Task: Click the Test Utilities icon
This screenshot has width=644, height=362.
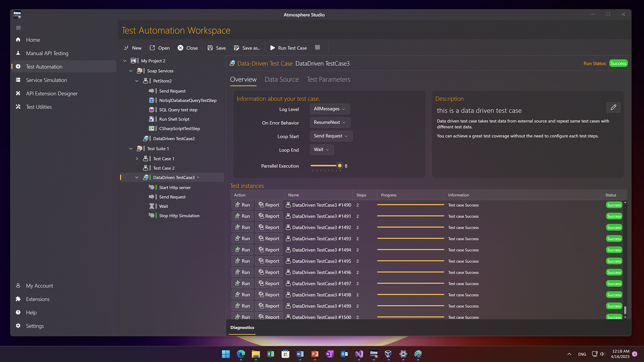Action: (x=18, y=107)
